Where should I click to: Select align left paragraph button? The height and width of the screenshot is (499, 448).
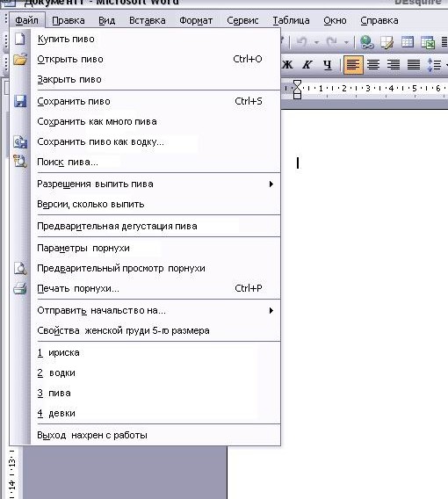(x=353, y=65)
